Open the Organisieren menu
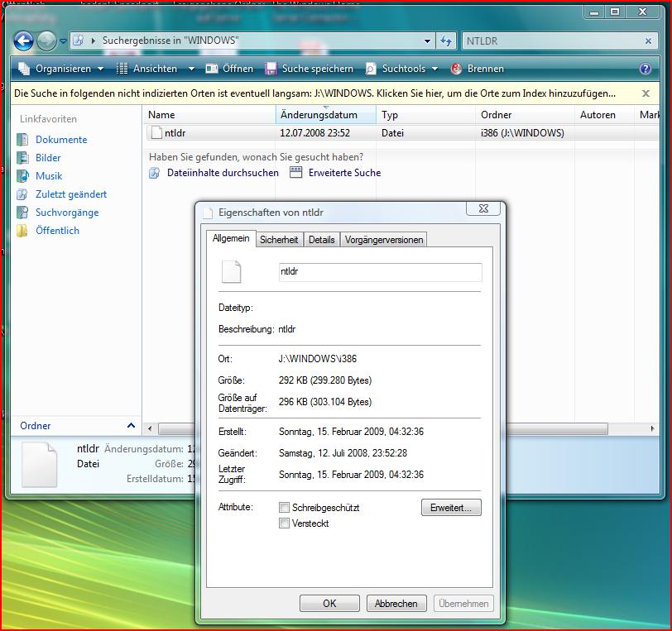 [61, 69]
